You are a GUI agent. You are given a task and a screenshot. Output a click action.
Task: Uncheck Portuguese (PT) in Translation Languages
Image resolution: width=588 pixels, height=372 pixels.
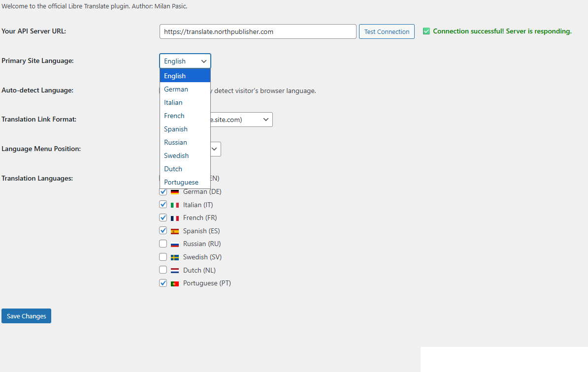coord(163,282)
